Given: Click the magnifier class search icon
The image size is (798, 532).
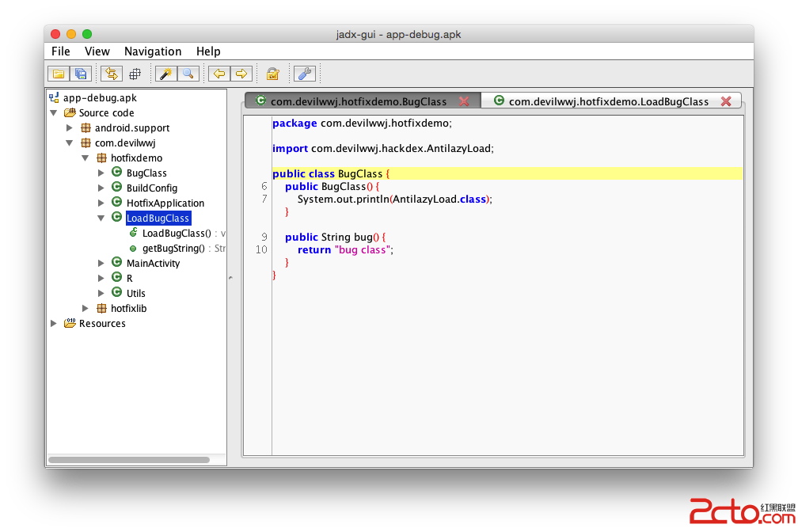Looking at the screenshot, I should coord(188,74).
